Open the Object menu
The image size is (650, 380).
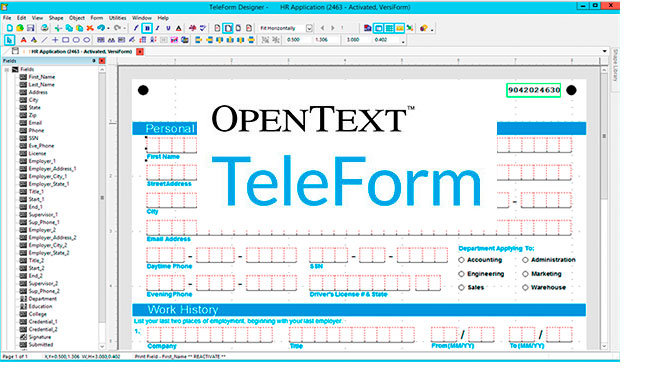click(x=77, y=18)
